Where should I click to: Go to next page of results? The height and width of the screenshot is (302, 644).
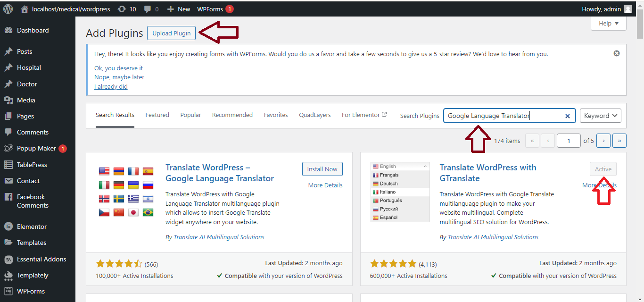603,141
